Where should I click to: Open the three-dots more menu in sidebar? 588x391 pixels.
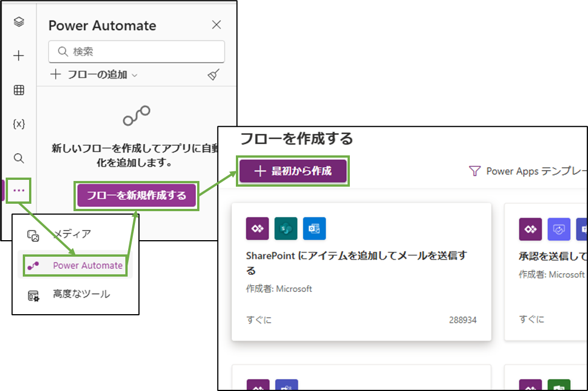(x=19, y=191)
